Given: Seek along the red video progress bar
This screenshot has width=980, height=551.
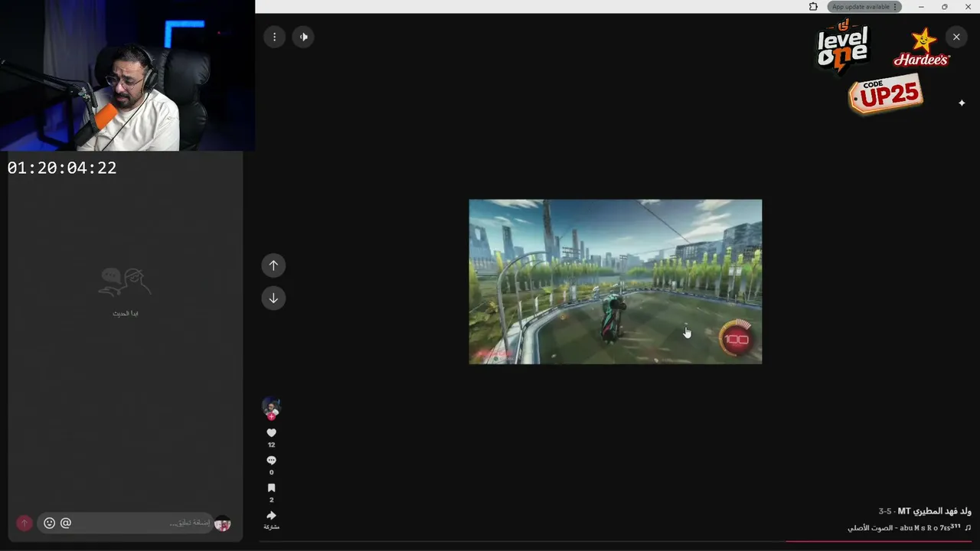Looking at the screenshot, I should 879,542.
